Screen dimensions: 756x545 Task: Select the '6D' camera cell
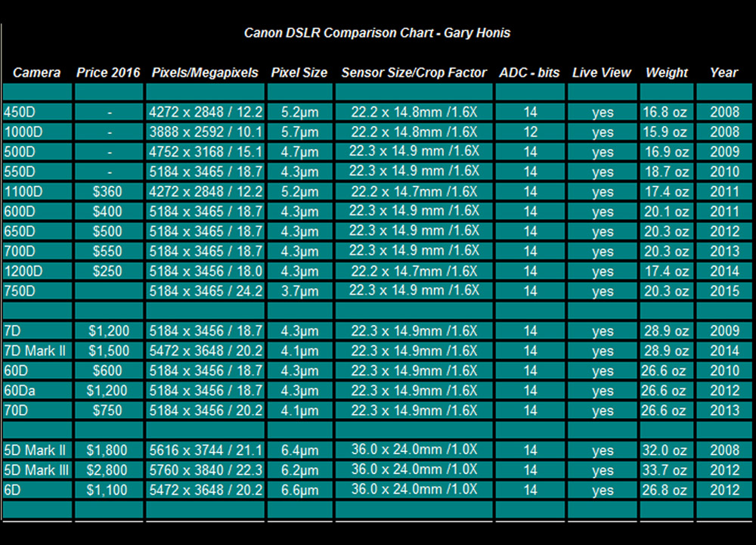(37, 490)
